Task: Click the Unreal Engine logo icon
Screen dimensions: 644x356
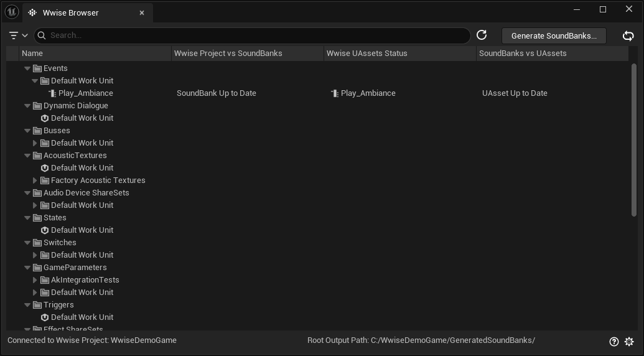Action: tap(11, 12)
